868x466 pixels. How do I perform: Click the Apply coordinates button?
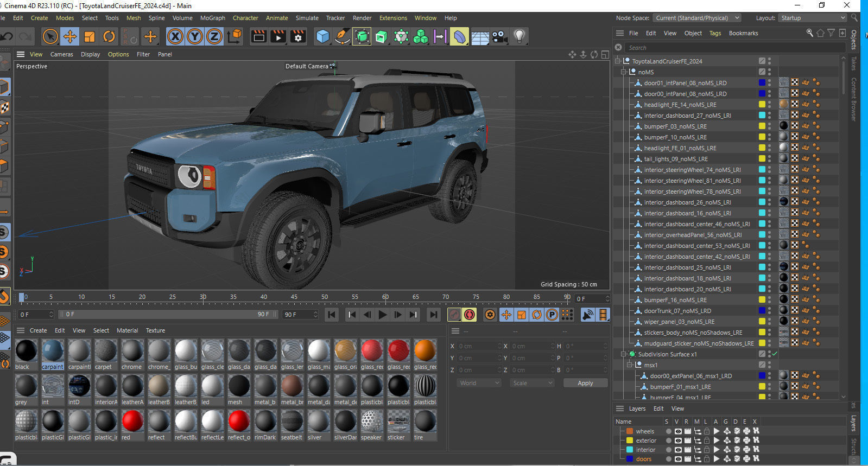585,383
